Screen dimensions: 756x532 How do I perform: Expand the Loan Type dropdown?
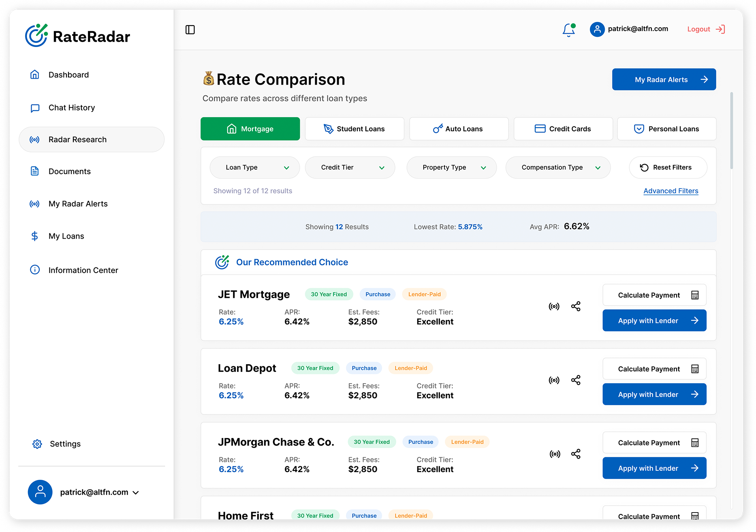(255, 167)
